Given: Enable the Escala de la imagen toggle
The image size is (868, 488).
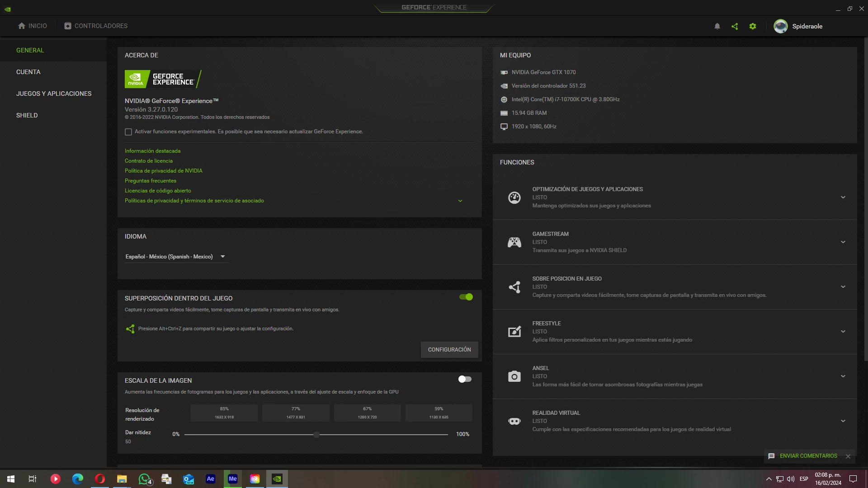Looking at the screenshot, I should [465, 379].
